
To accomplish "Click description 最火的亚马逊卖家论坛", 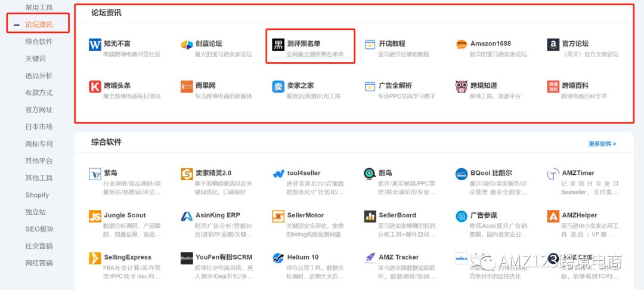I will coord(224,54).
